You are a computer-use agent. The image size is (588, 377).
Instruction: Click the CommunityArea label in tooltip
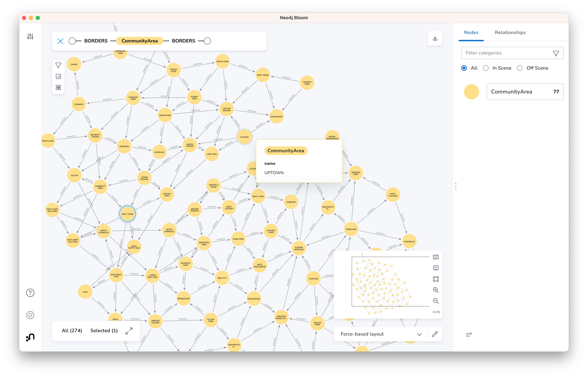[286, 151]
